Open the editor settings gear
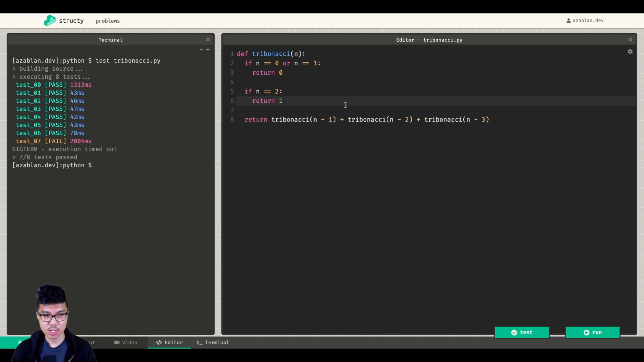Image resolution: width=644 pixels, height=362 pixels. pyautogui.click(x=630, y=52)
